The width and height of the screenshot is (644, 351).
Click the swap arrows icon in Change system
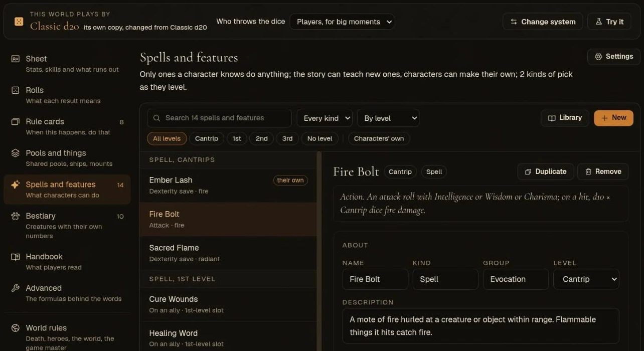click(514, 22)
